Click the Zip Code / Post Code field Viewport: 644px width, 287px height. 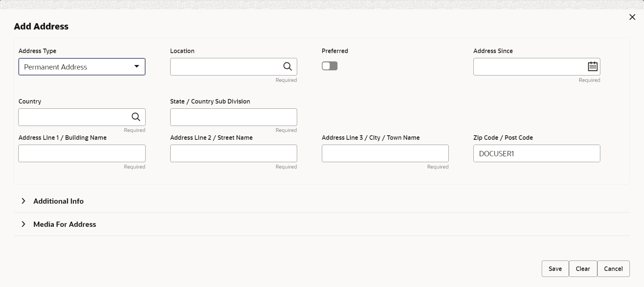coord(536,153)
